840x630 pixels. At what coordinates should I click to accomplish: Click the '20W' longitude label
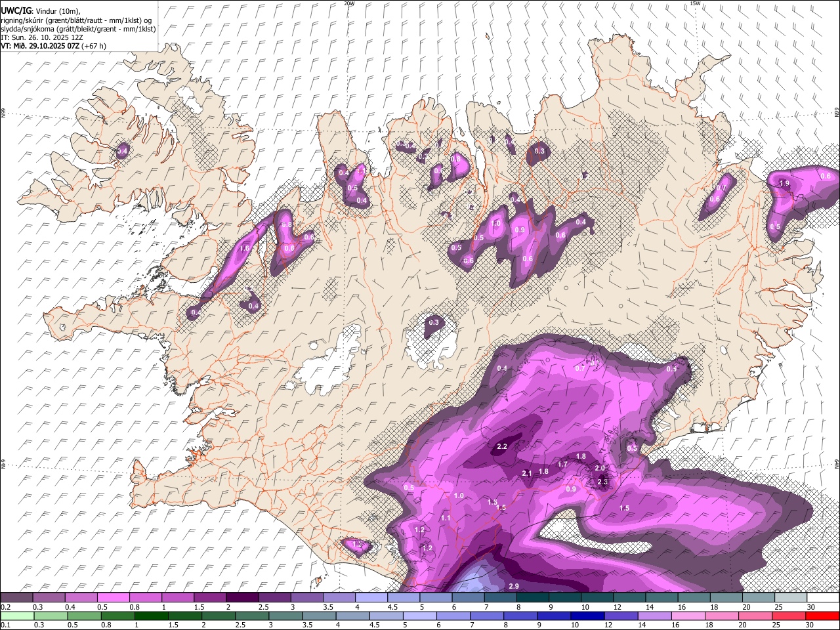pyautogui.click(x=349, y=3)
